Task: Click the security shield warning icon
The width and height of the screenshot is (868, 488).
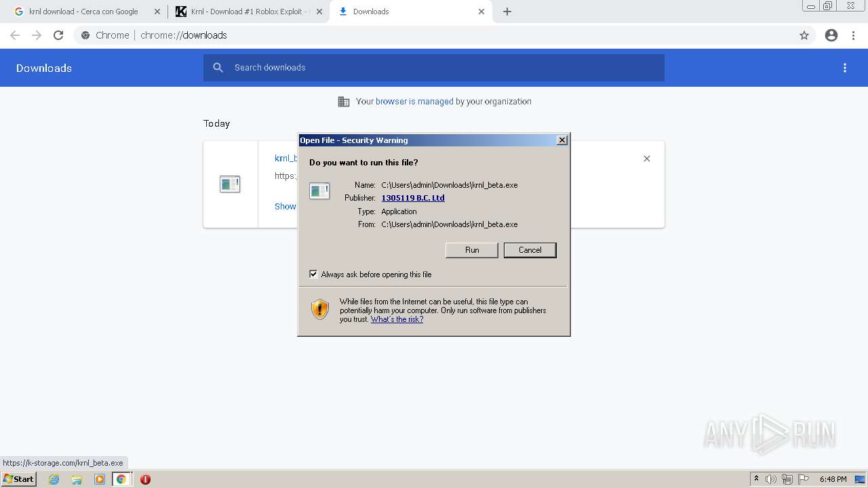Action: (320, 310)
